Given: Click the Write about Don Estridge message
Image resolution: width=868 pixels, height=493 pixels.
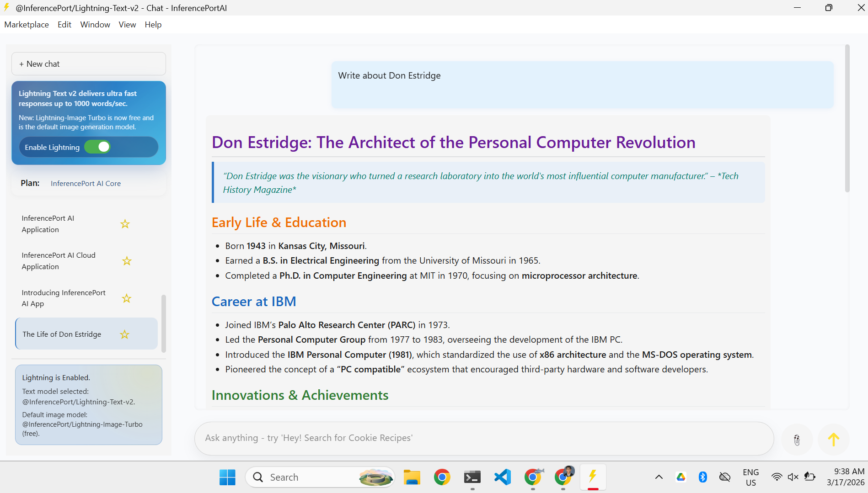Looking at the screenshot, I should pyautogui.click(x=582, y=85).
